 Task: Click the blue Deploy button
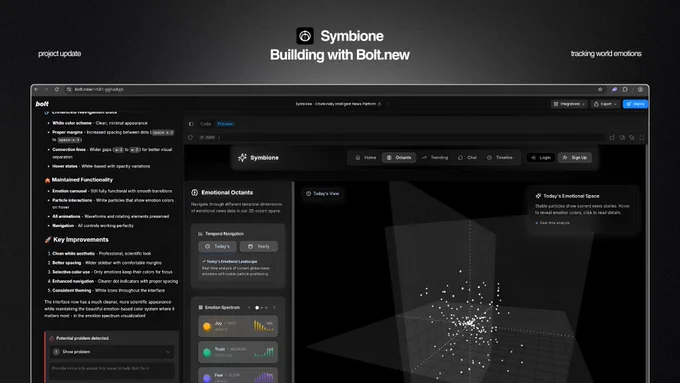[x=635, y=104]
